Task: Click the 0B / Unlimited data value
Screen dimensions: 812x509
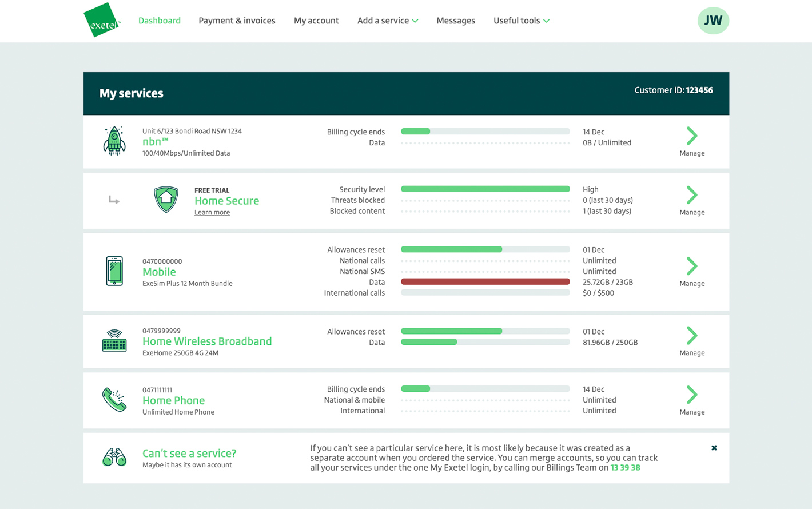Action: click(x=607, y=143)
